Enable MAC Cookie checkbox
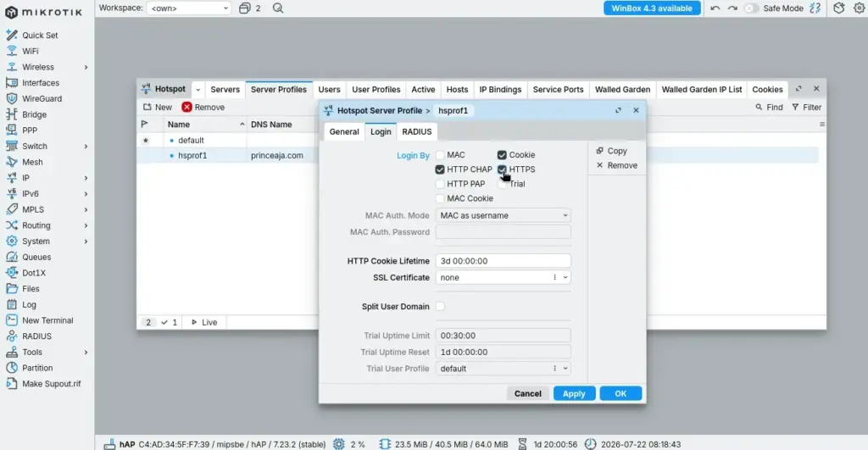Image resolution: width=868 pixels, height=450 pixels. pyautogui.click(x=440, y=198)
